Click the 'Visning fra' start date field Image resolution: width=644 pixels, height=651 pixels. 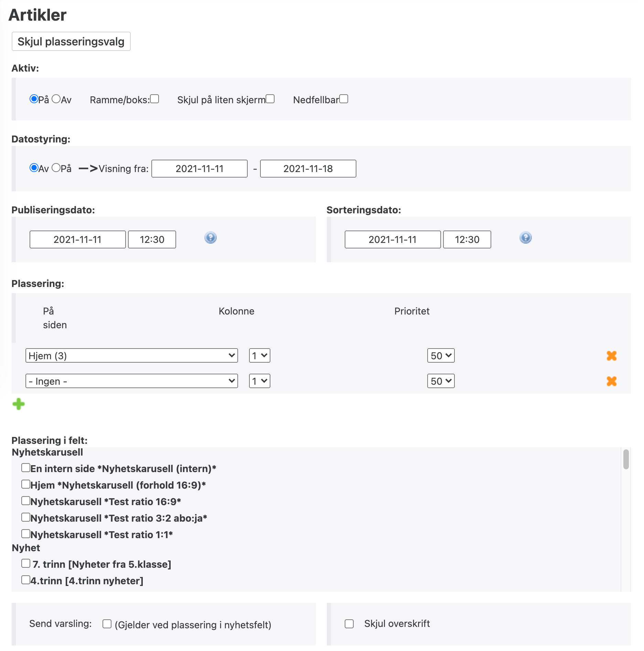pos(200,169)
